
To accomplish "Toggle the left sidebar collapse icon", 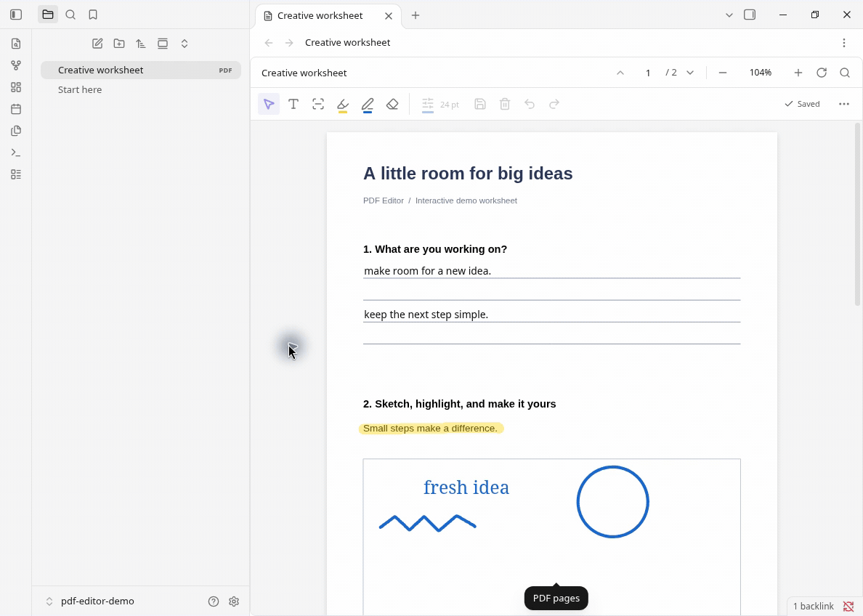I will [x=16, y=15].
